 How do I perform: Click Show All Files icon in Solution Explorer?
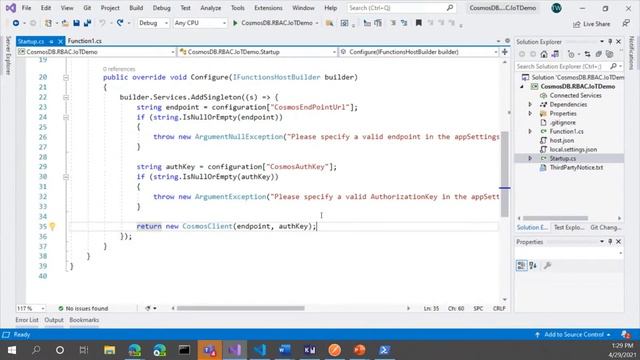pyautogui.click(x=610, y=54)
